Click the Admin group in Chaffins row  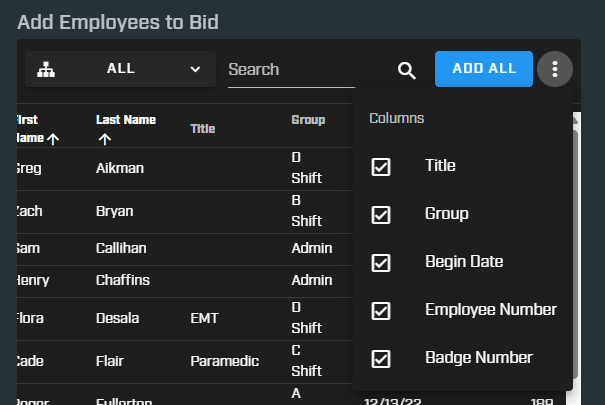[x=312, y=280]
